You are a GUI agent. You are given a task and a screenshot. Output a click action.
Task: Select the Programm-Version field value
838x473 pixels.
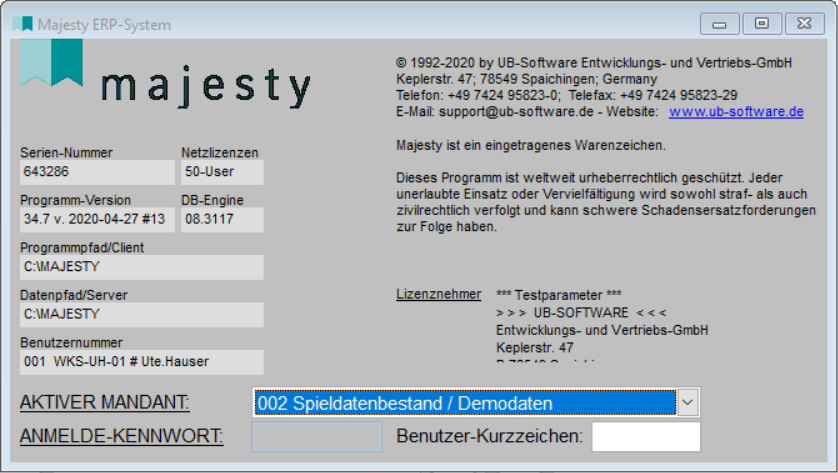click(x=97, y=219)
